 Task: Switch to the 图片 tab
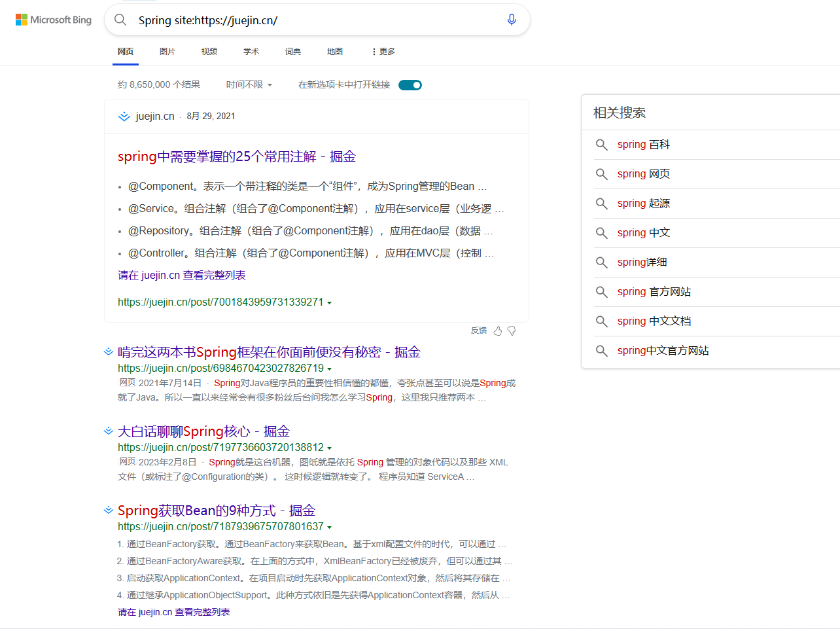(x=167, y=51)
